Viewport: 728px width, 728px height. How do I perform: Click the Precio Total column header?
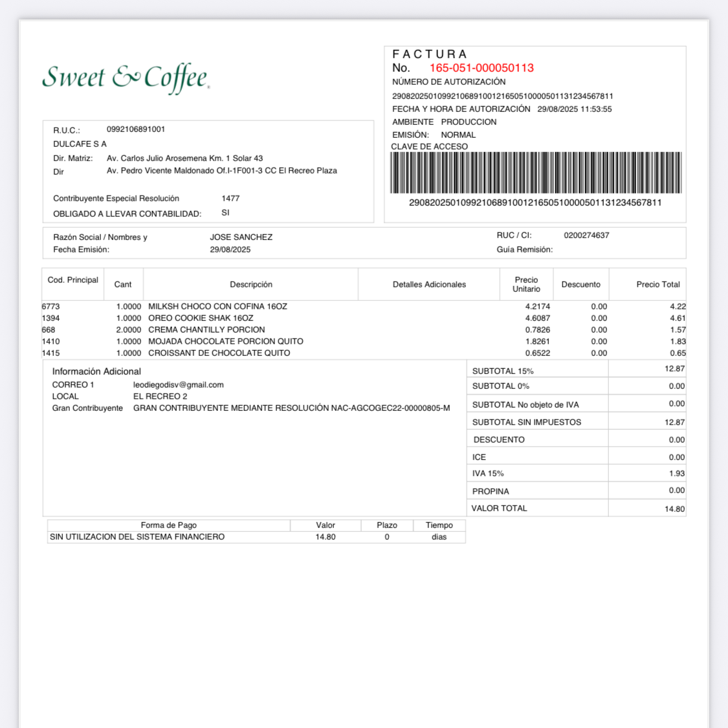(658, 284)
